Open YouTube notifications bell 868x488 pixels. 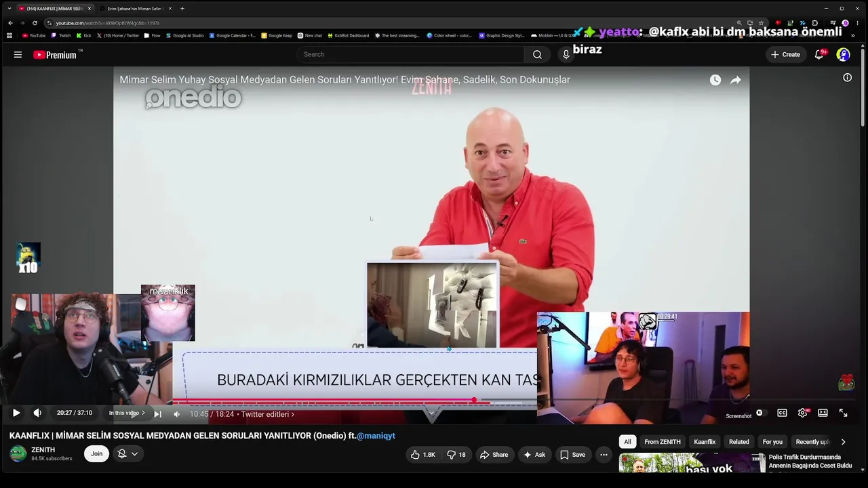tap(819, 55)
